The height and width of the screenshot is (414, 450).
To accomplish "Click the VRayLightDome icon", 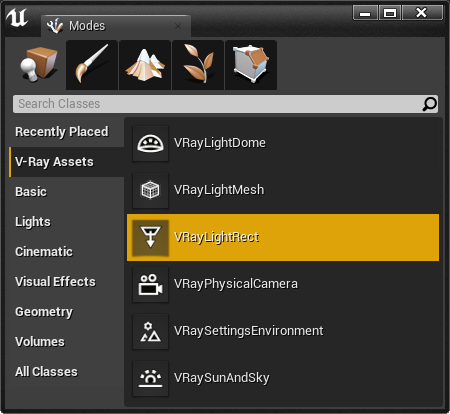I will point(150,143).
